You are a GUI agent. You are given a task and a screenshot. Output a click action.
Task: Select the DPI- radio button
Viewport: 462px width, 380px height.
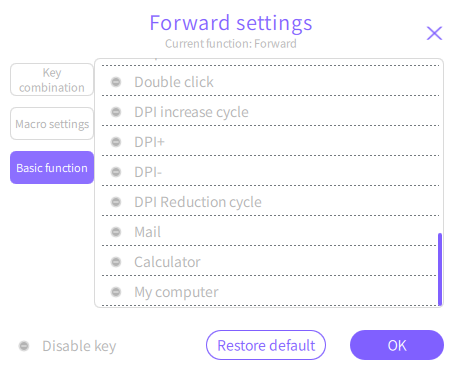tap(116, 172)
